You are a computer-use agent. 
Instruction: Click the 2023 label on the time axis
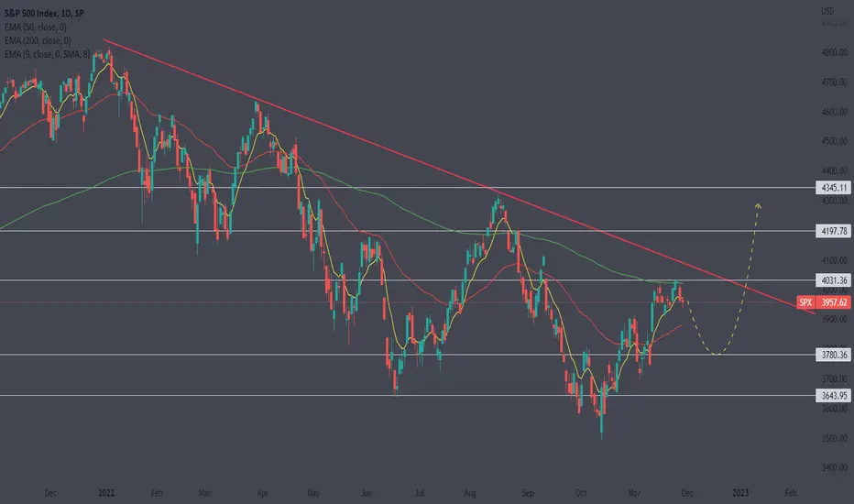[740, 493]
